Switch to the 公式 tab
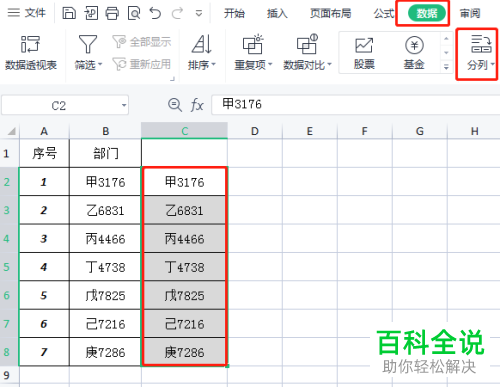The width and height of the screenshot is (500, 387). [384, 13]
